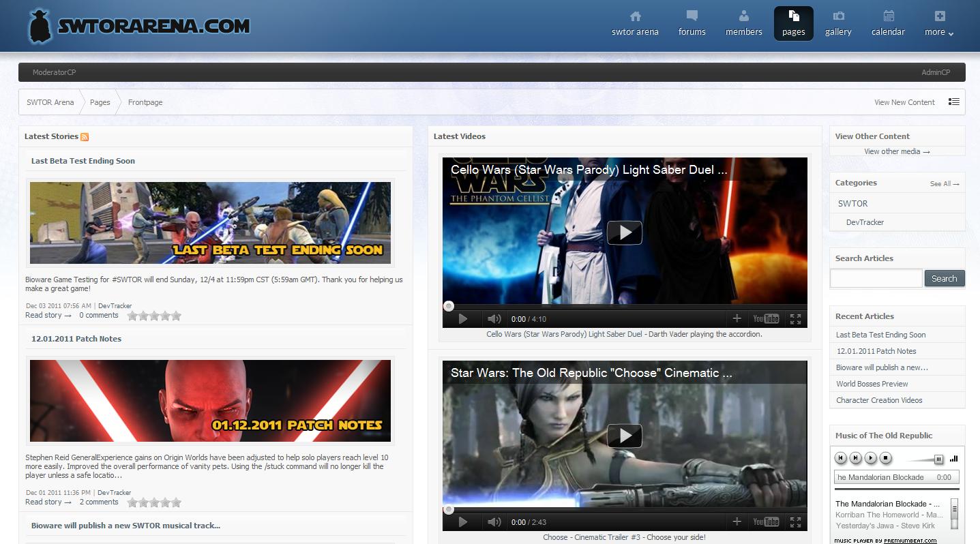The width and height of the screenshot is (980, 544).
Task: Open the gallery tab
Action: click(838, 24)
